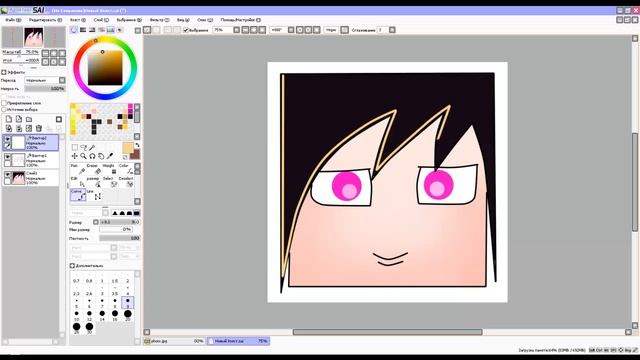This screenshot has height=360, width=640.
Task: Select the magic wand tool
Action: point(92,147)
